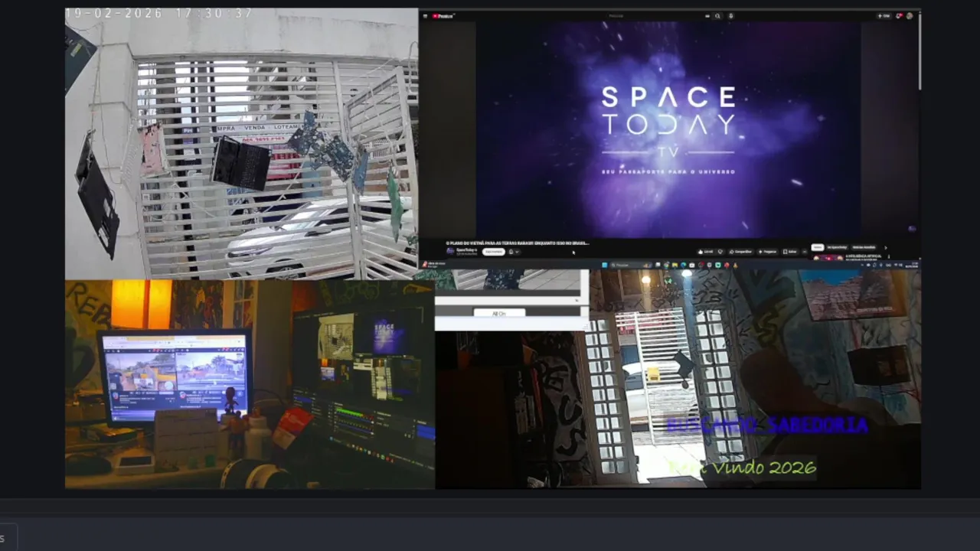Click the white subscribe button beside SpaceToday
This screenshot has width=980, height=551.
tap(494, 252)
